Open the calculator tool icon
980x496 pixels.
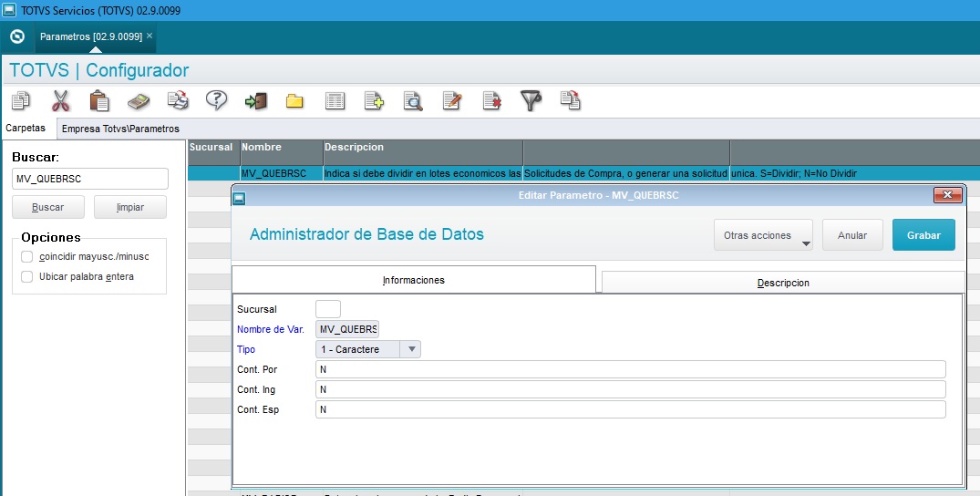point(139,100)
